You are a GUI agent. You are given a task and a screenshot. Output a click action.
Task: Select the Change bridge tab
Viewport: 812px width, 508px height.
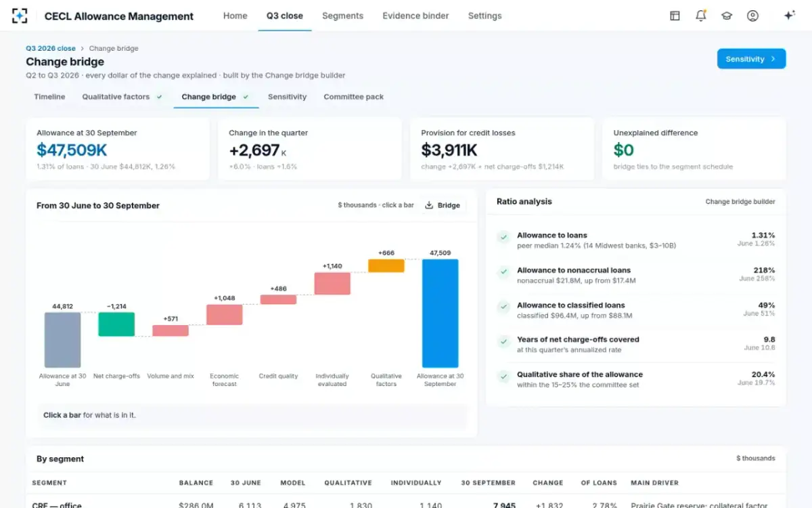pyautogui.click(x=215, y=97)
